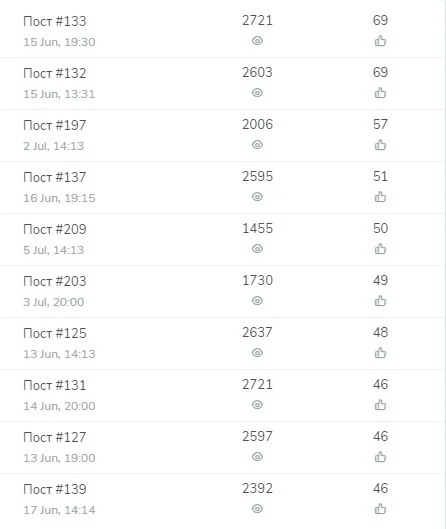446x529 pixels.
Task: Open Пост #197 from 2 Jul
Action: 55,125
